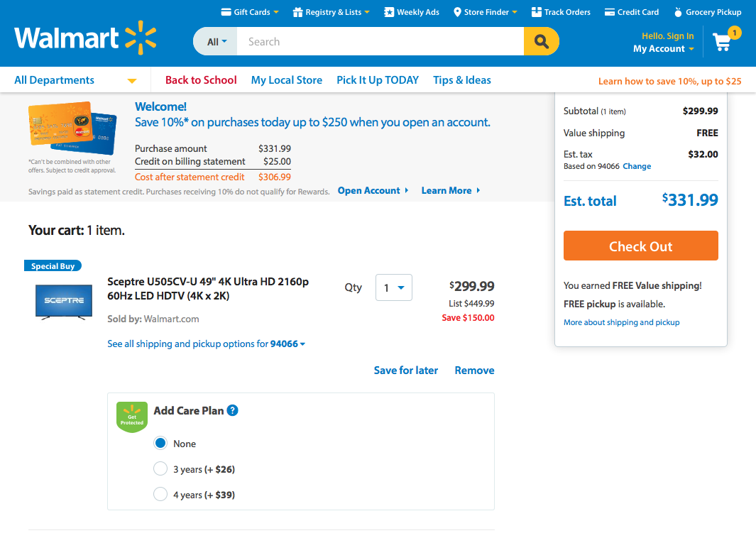
Task: Click the Walmart spark logo symbol
Action: coord(141,38)
